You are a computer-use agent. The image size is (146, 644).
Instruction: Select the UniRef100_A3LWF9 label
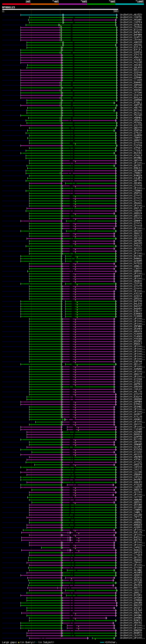click(131, 178)
